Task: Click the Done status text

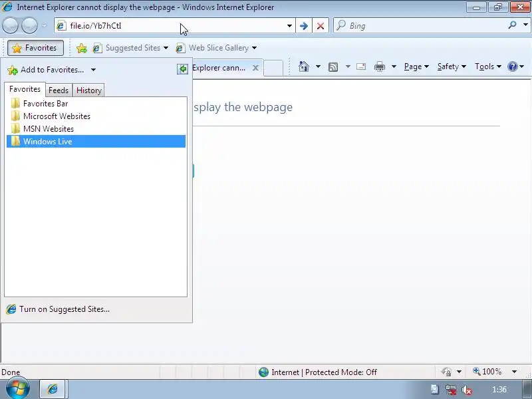Action: pyautogui.click(x=11, y=372)
